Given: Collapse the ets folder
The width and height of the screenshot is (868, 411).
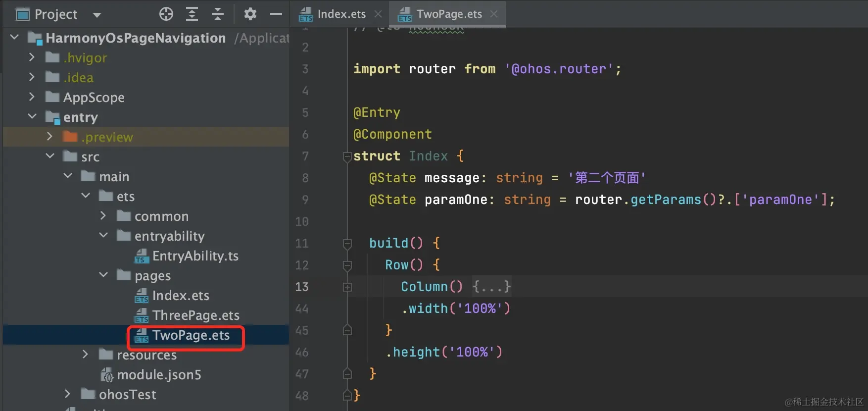Looking at the screenshot, I should 86,196.
